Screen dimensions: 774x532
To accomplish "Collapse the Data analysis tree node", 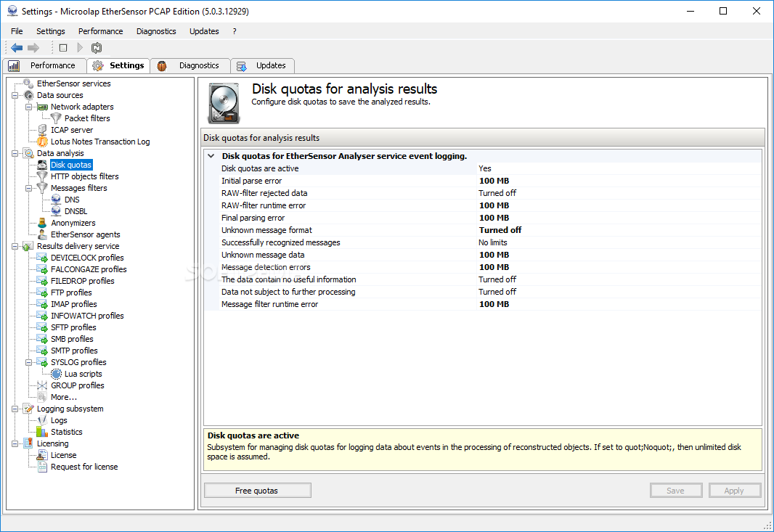I will (x=15, y=153).
